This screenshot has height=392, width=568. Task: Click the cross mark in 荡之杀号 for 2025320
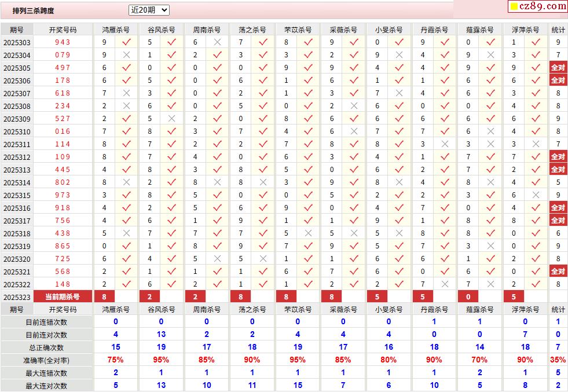263,259
